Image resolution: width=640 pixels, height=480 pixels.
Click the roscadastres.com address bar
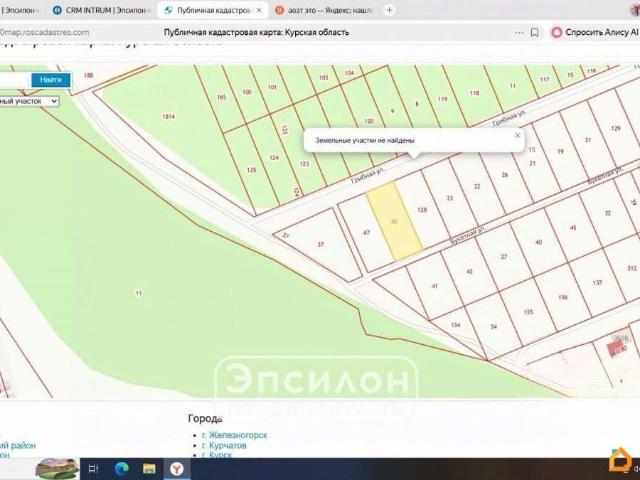pos(45,32)
